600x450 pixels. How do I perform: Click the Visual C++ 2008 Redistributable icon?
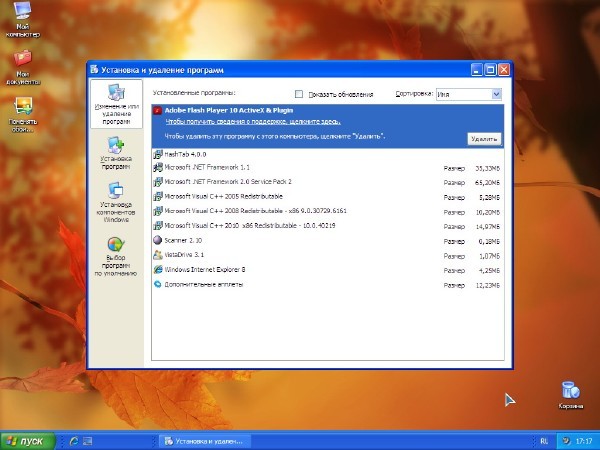158,211
